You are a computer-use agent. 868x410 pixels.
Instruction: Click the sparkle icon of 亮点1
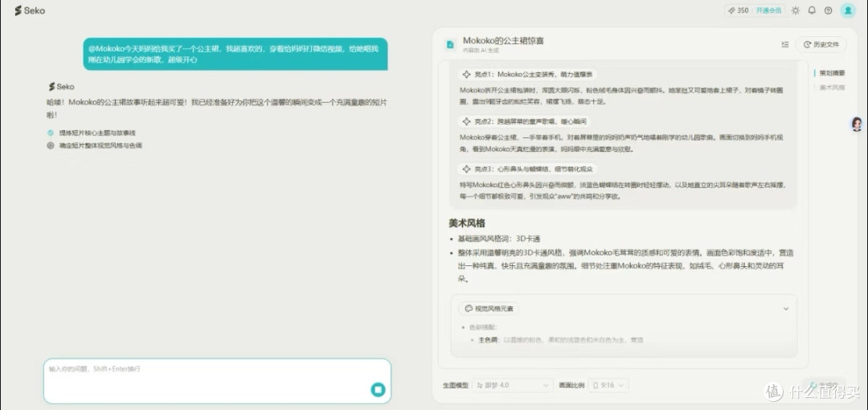point(466,74)
